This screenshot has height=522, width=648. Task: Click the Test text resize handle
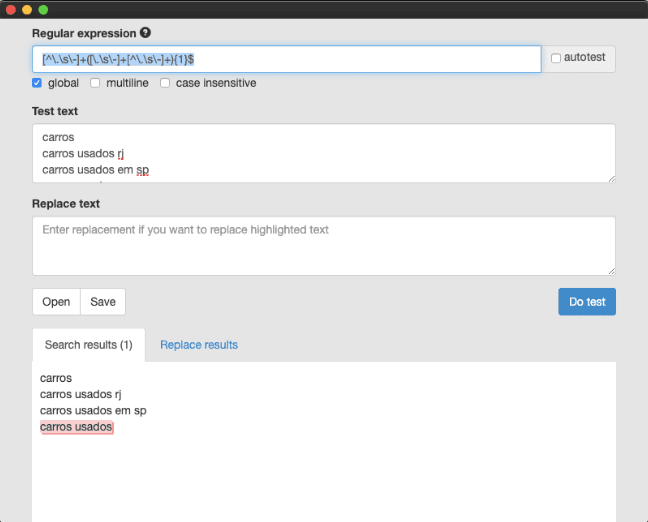click(610, 178)
